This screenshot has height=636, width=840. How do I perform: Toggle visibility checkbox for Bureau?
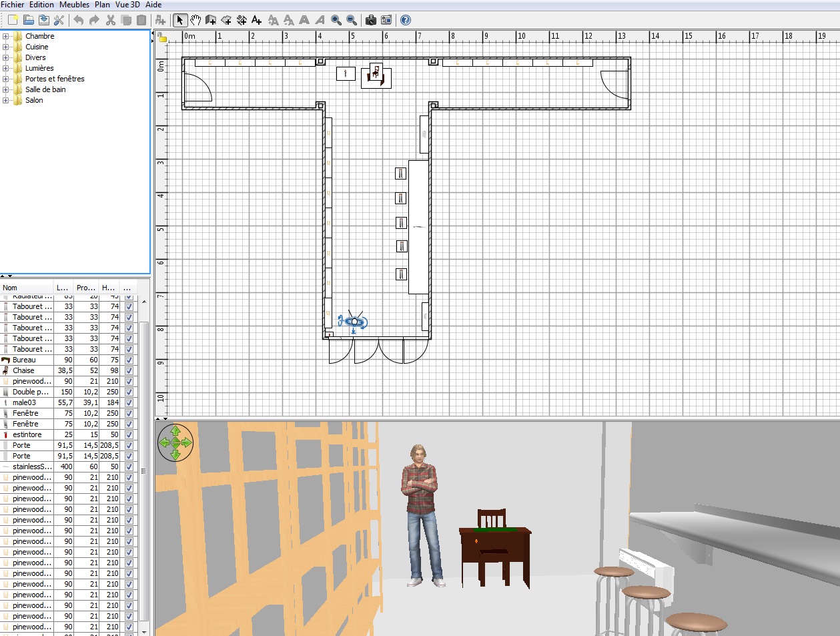click(129, 360)
